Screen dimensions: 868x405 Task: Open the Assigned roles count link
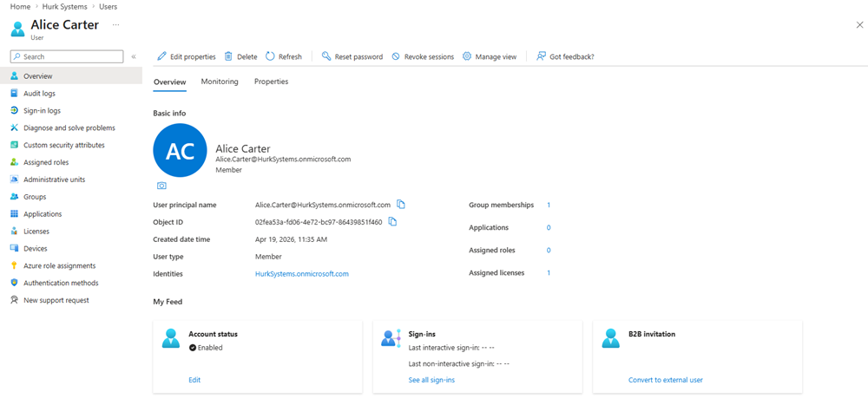(x=549, y=250)
